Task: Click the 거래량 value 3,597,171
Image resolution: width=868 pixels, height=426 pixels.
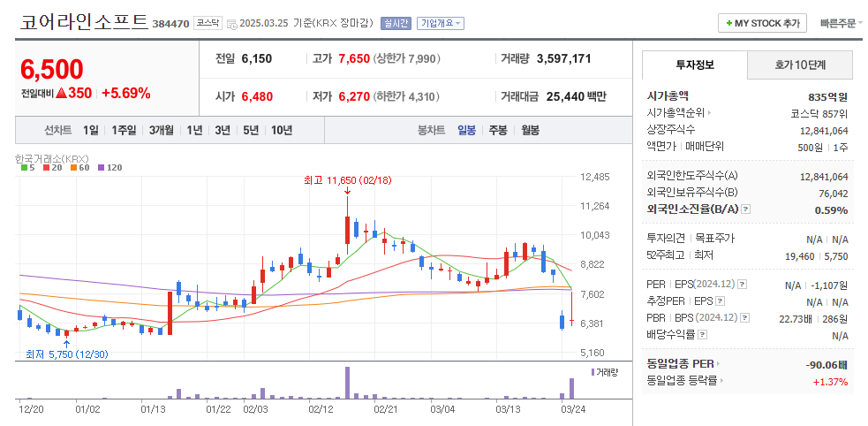Action: (x=563, y=58)
